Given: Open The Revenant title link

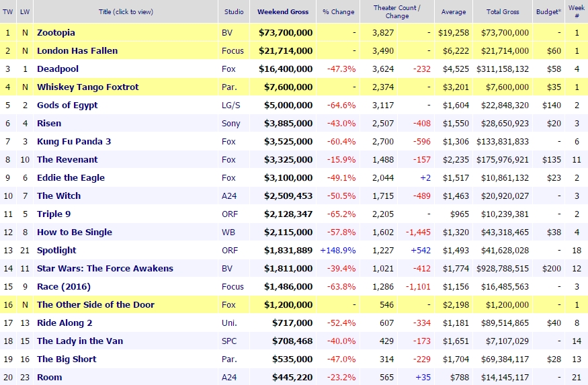Looking at the screenshot, I should click(x=67, y=160).
